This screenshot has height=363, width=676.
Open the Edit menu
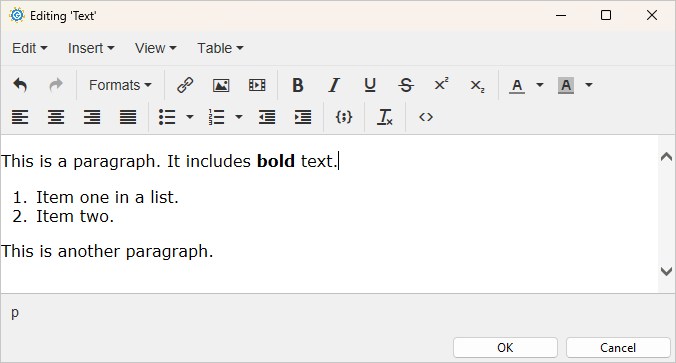(29, 48)
